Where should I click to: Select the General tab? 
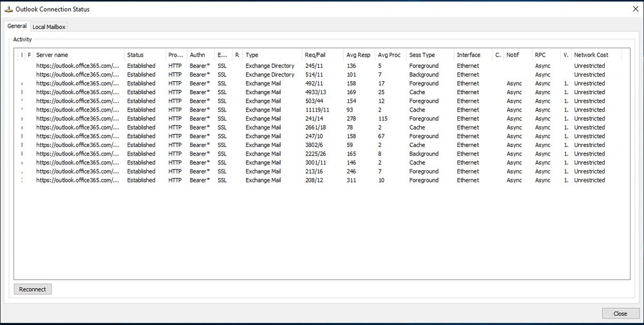coord(17,26)
